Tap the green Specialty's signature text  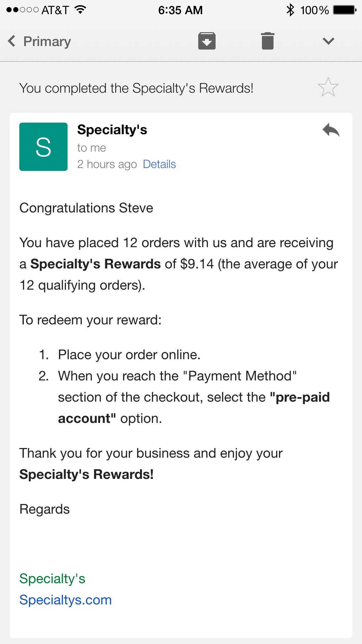click(x=52, y=579)
